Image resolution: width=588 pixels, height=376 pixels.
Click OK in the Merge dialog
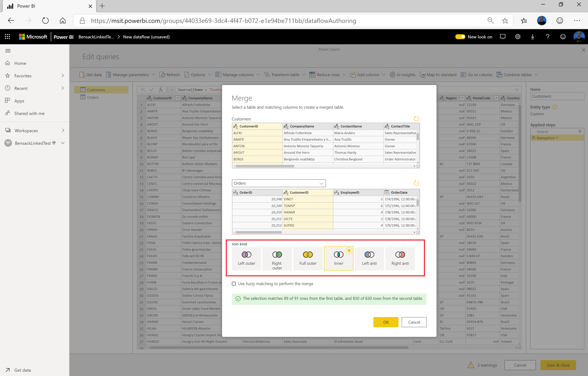point(386,322)
